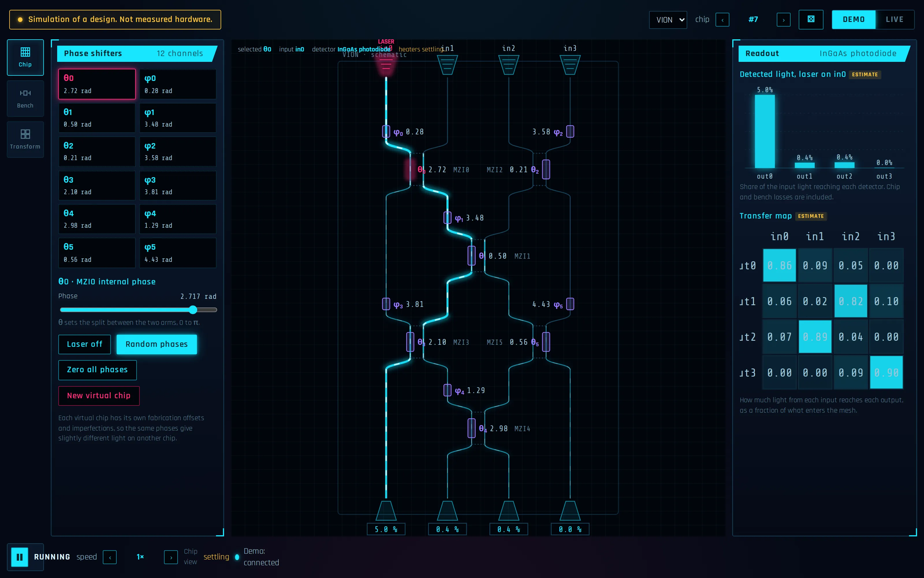Click the in1 input coupler icon
The width and height of the screenshot is (924, 578).
coord(447,65)
